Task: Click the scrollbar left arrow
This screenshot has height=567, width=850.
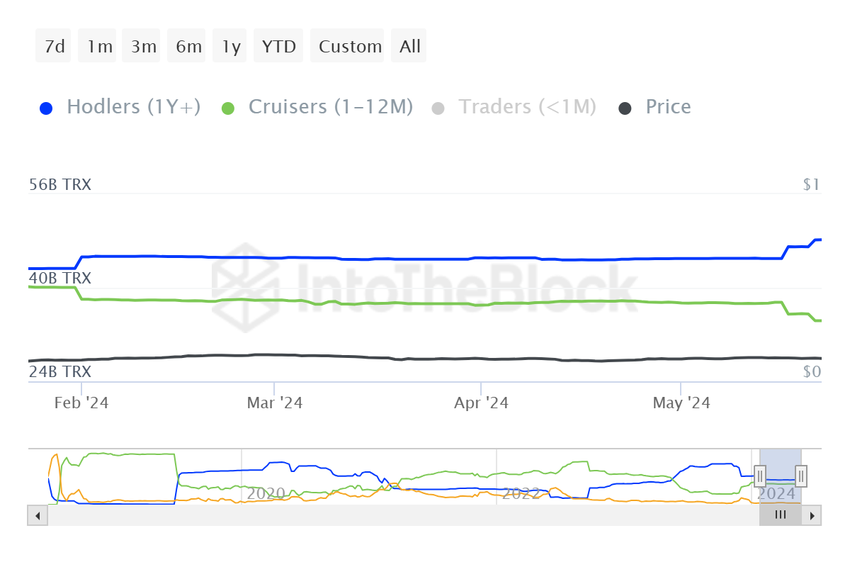Action: tap(38, 516)
